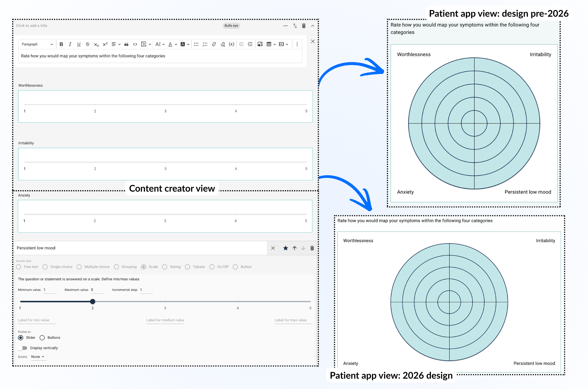Create a numbered list
Image resolution: width=588 pixels, height=389 pixels.
[x=205, y=44]
